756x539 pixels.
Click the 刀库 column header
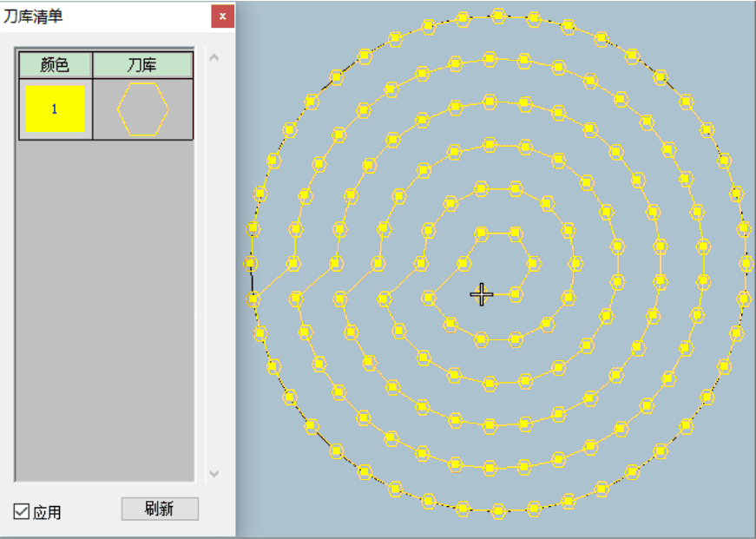[142, 64]
